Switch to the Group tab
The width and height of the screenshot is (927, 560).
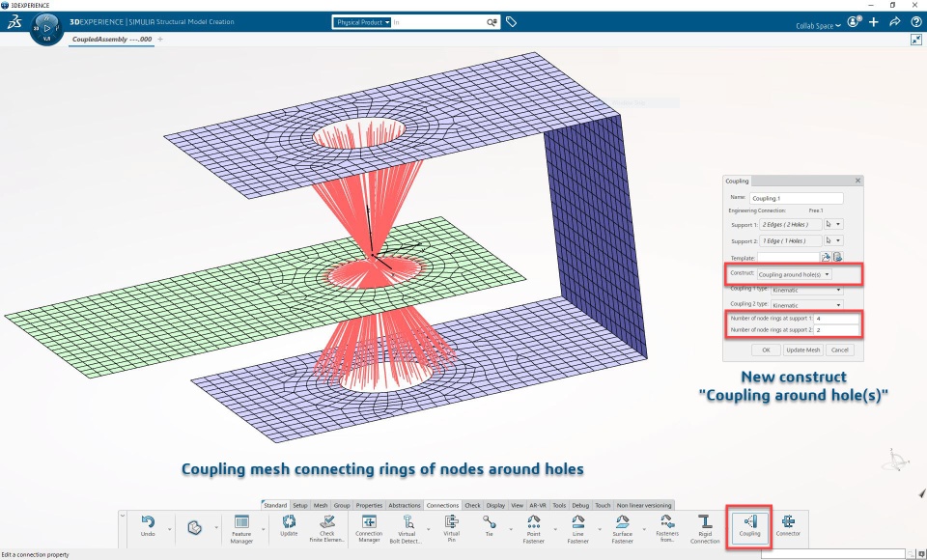(342, 506)
